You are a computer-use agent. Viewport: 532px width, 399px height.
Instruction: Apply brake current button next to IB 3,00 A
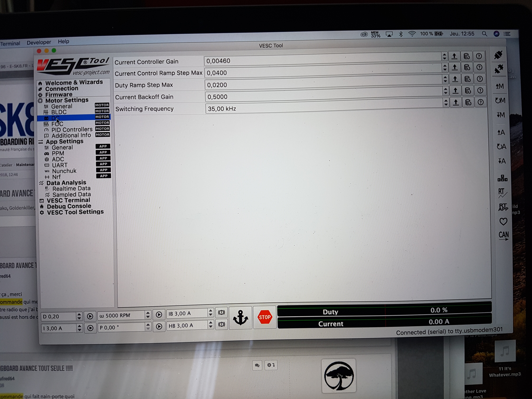click(x=221, y=313)
